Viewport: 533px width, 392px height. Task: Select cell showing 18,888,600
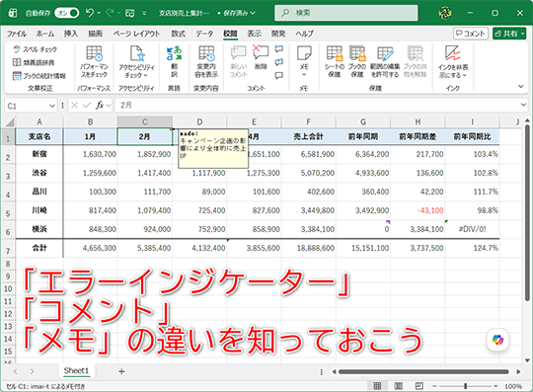(x=308, y=248)
